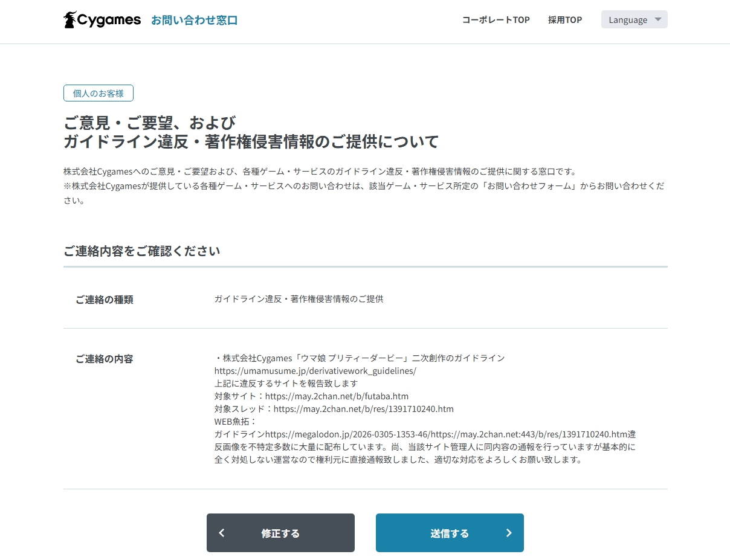The height and width of the screenshot is (560, 730).
Task: Click the Cygames knight logo icon
Action: [x=71, y=20]
